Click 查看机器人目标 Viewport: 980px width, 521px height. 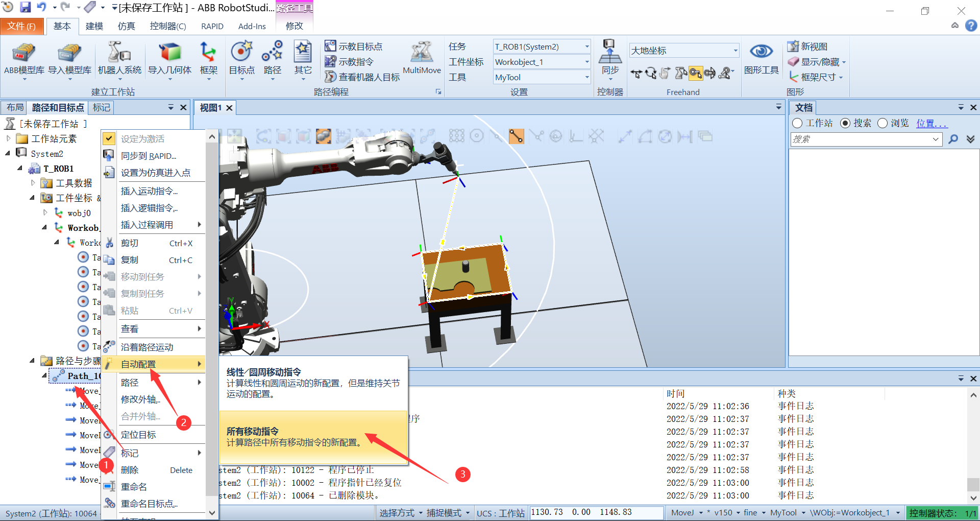[x=362, y=77]
